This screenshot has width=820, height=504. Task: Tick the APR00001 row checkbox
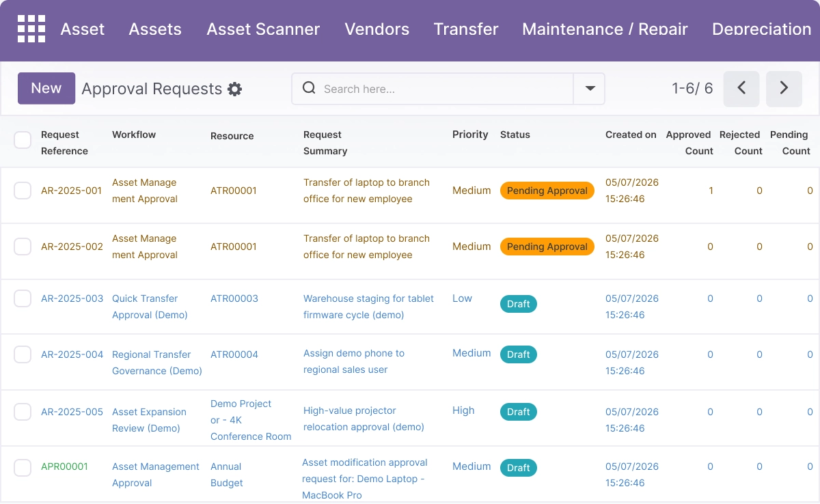23,468
